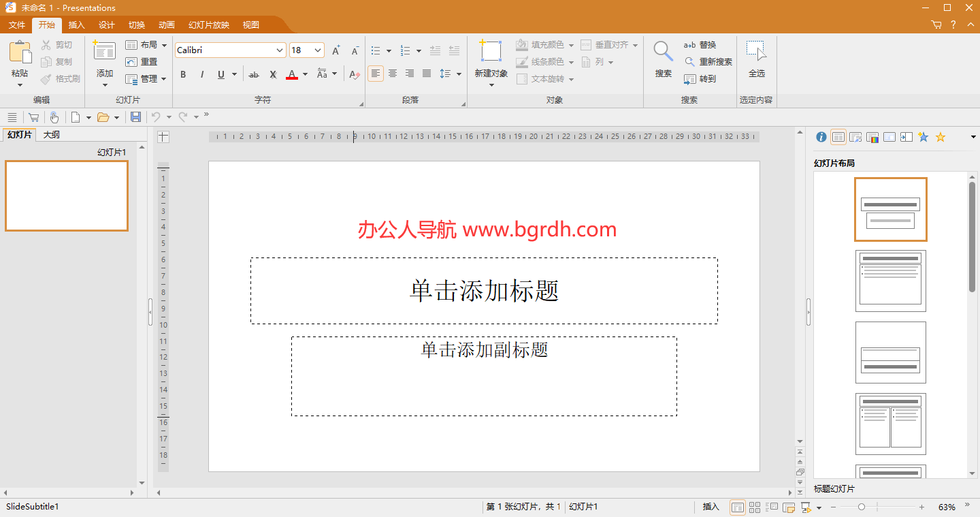Screen dimensions: 980x517
Task: Toggle italic formatting
Action: point(202,74)
